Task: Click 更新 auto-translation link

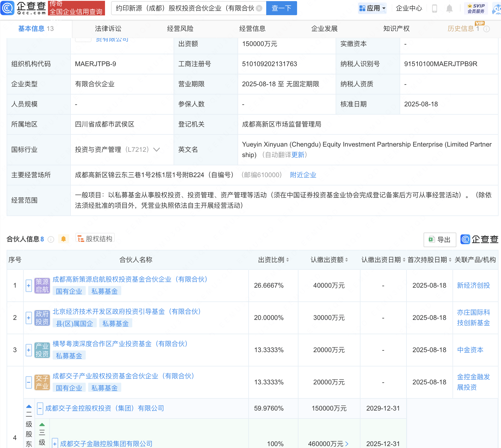Action: coord(298,155)
